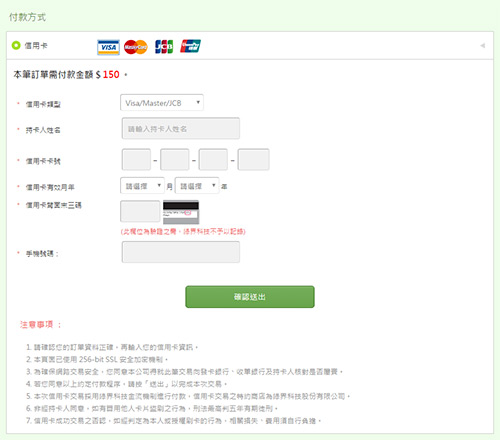Screen dimensions: 500x440
Task: Click the cardholder name field
Action: click(181, 128)
